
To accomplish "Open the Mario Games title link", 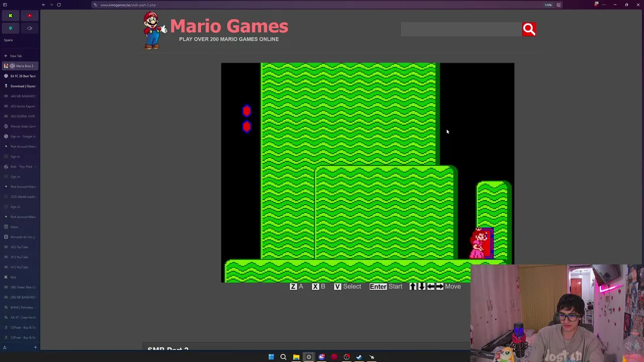I will pyautogui.click(x=229, y=26).
